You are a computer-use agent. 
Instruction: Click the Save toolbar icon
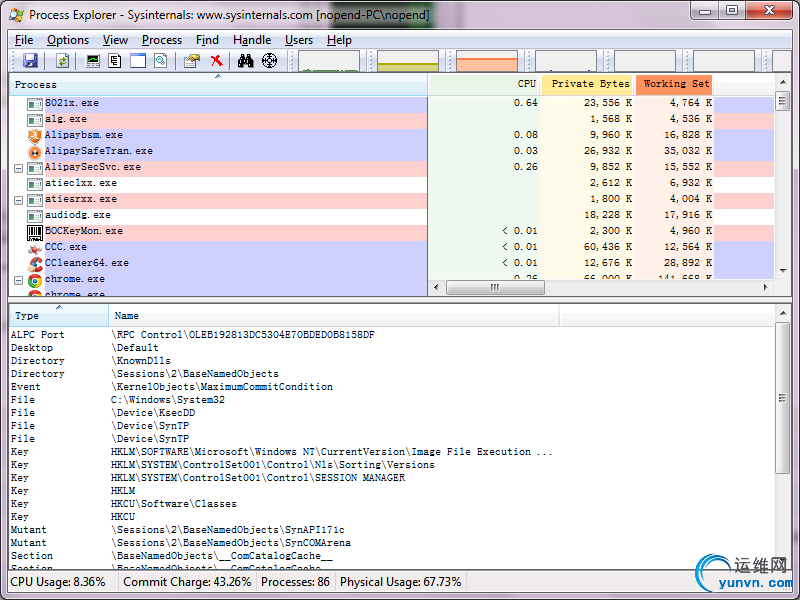click(30, 61)
